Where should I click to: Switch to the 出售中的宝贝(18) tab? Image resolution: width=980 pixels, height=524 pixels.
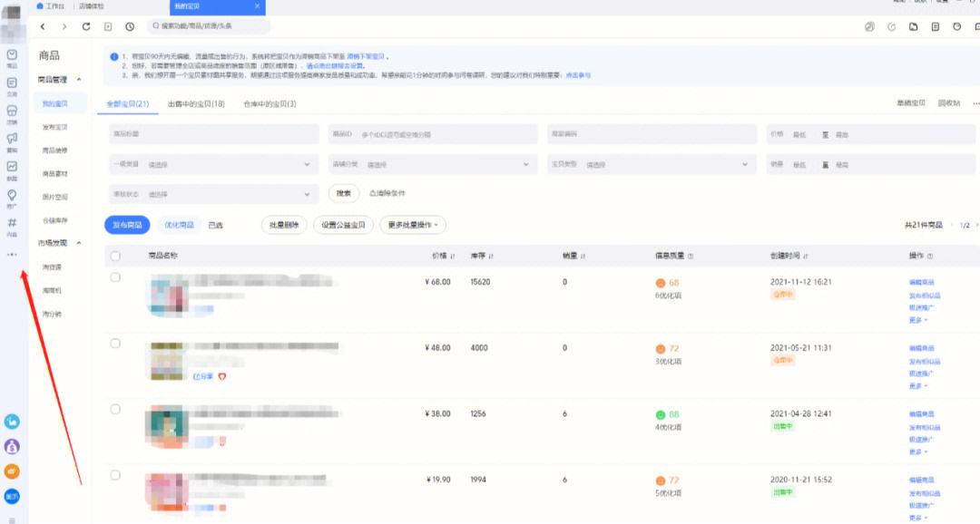(196, 104)
